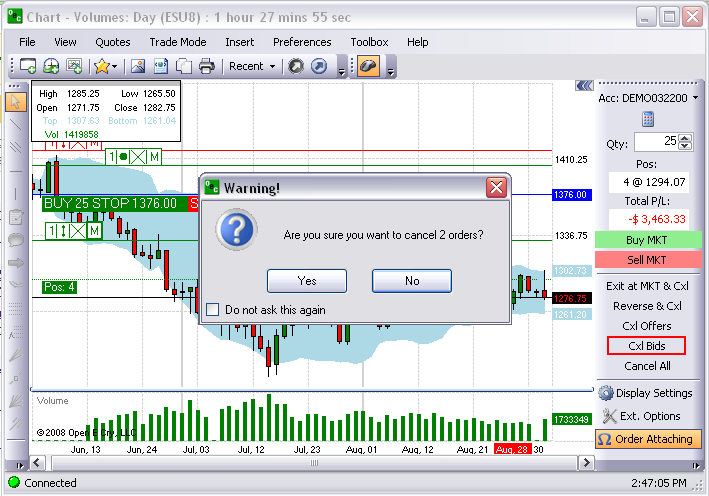This screenshot has height=496, width=709.
Task: Click the Qty input field
Action: [x=661, y=142]
